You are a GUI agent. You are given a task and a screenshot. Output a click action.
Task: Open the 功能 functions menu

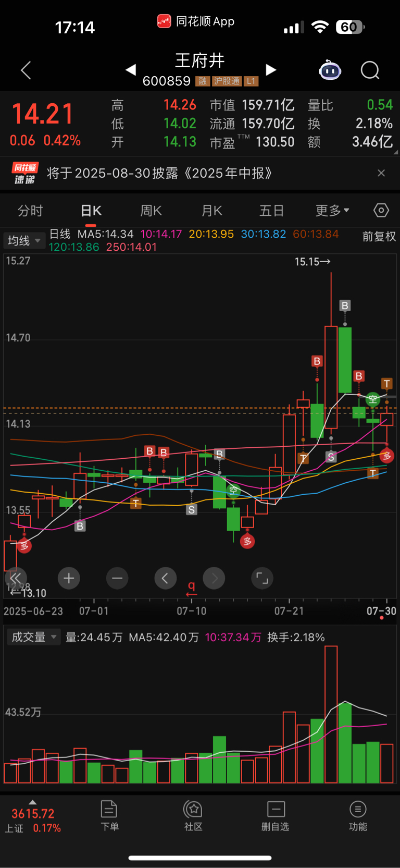click(x=358, y=816)
